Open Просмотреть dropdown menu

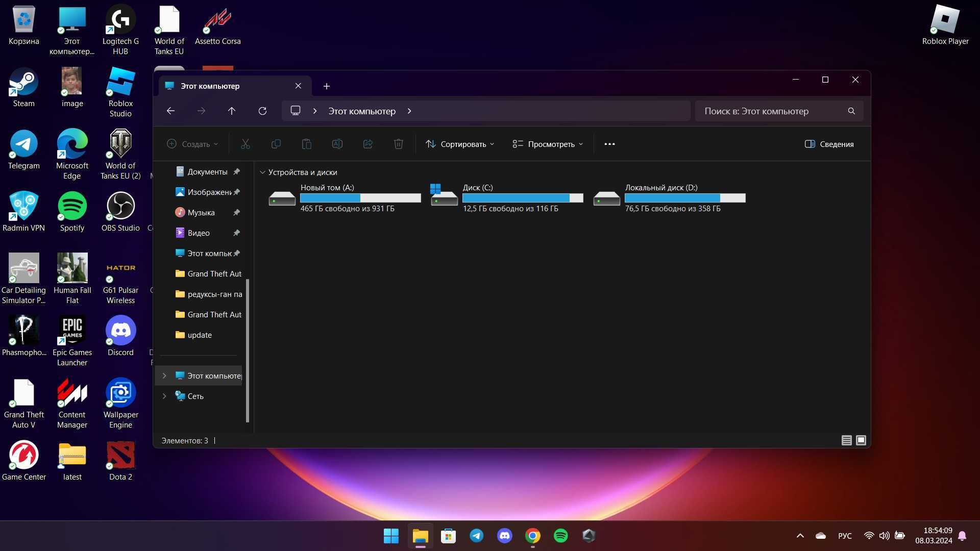(549, 144)
